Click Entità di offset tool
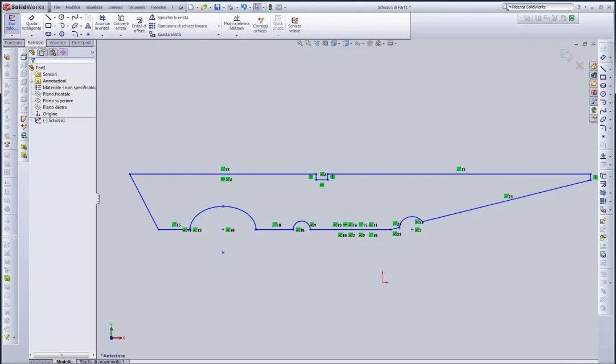 (139, 24)
